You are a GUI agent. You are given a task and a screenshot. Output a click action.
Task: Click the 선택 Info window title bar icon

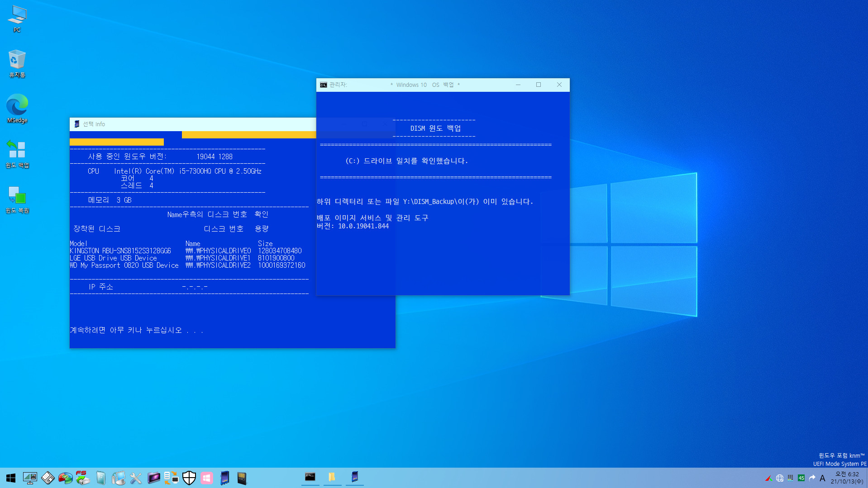pyautogui.click(x=76, y=124)
